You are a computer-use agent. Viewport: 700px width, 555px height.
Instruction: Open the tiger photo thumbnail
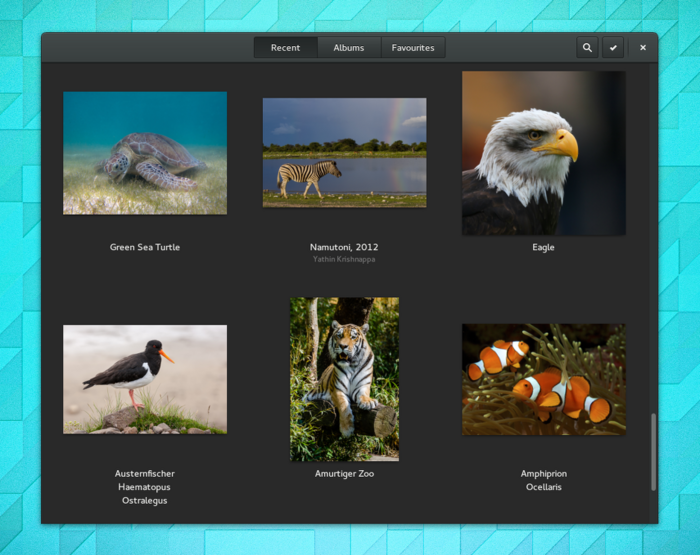344,379
